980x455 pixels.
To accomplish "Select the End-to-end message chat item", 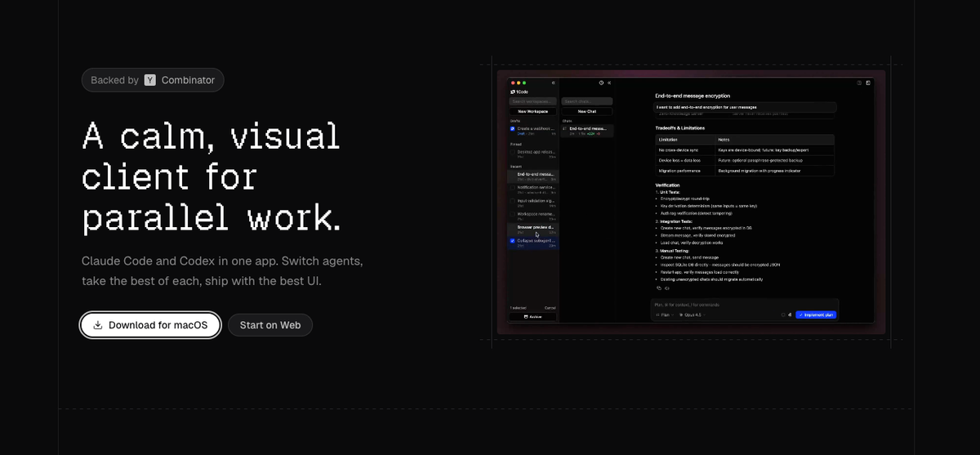I will (x=587, y=131).
